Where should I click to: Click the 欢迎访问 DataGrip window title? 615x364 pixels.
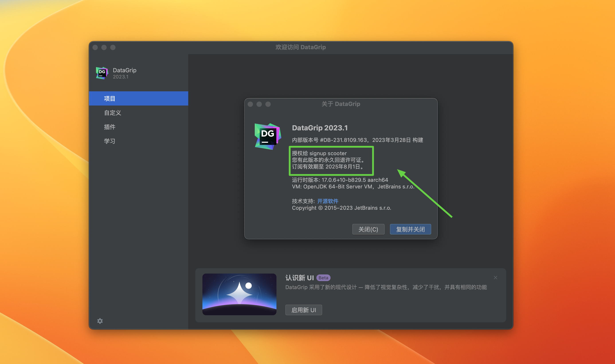point(300,47)
